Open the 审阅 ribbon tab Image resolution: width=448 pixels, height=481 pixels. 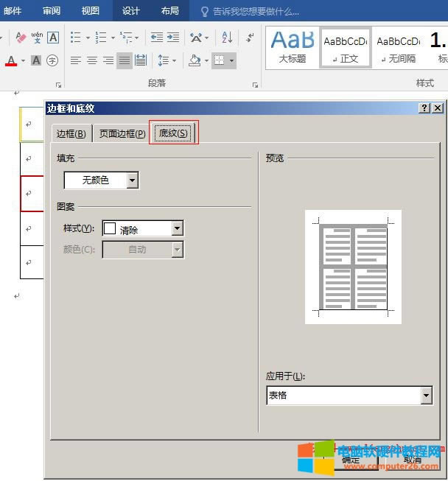[52, 11]
